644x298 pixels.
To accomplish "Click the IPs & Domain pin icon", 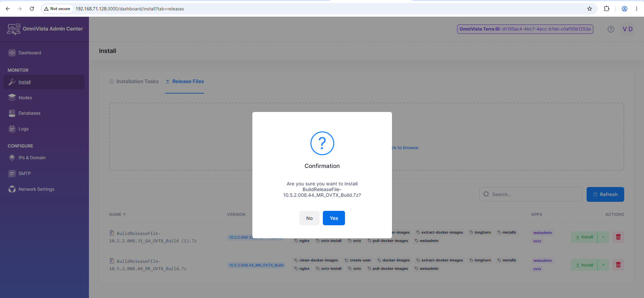I will [12, 158].
